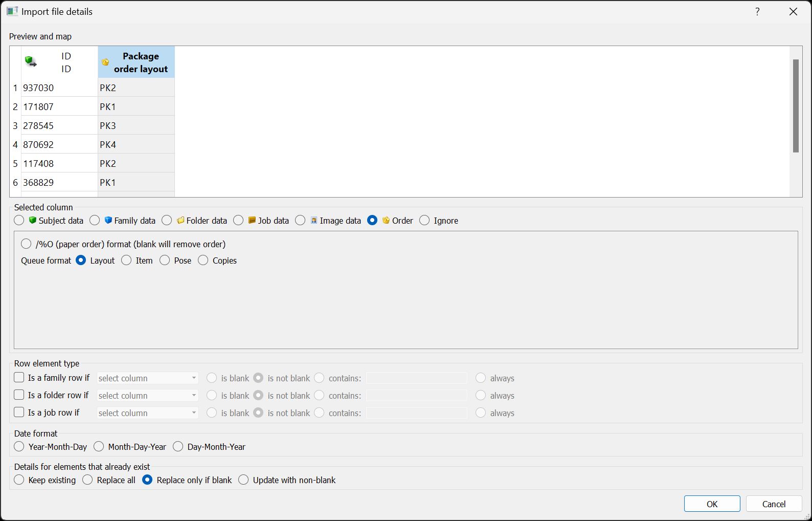Click the preview table vertical scrollbar

point(796,106)
